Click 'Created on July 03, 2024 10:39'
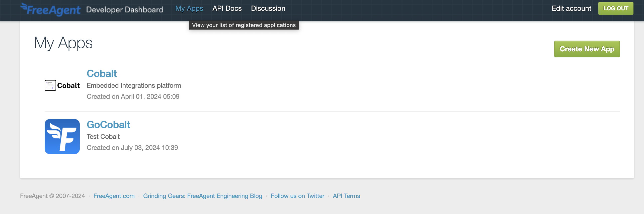This screenshot has height=214, width=644. (x=132, y=148)
